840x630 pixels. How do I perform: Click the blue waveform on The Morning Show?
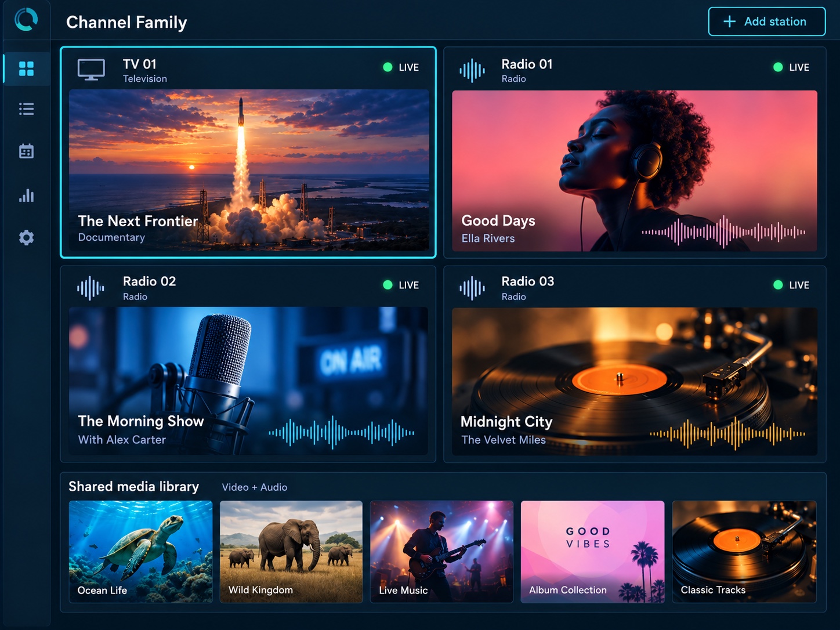pos(342,433)
